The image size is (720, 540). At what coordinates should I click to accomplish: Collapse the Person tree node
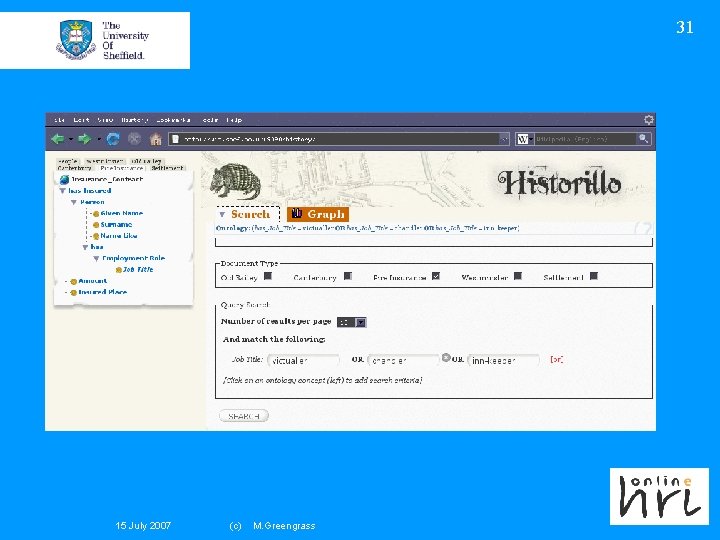pyautogui.click(x=73, y=202)
